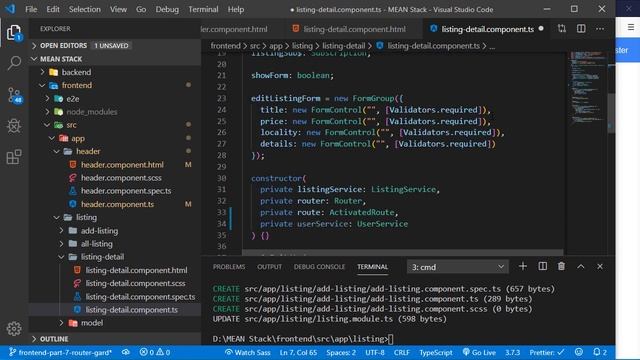640x360 pixels.
Task: Open the Go menu
Action: click(x=141, y=9)
